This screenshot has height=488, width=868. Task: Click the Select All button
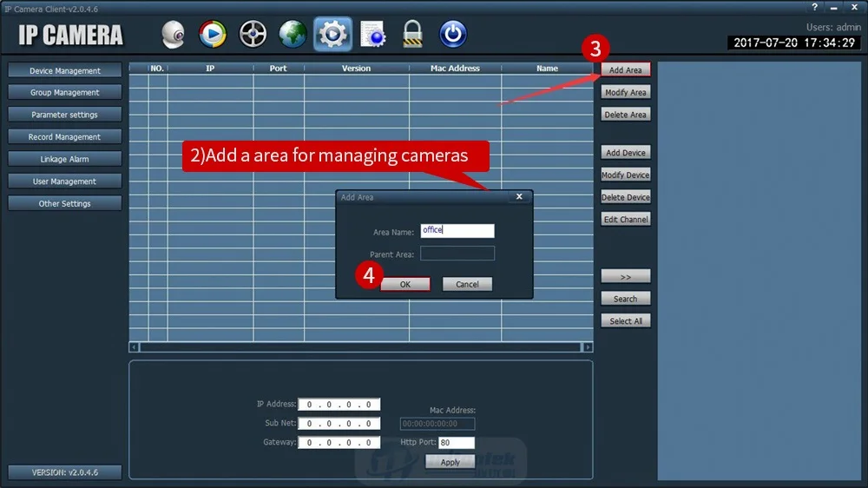[626, 320]
